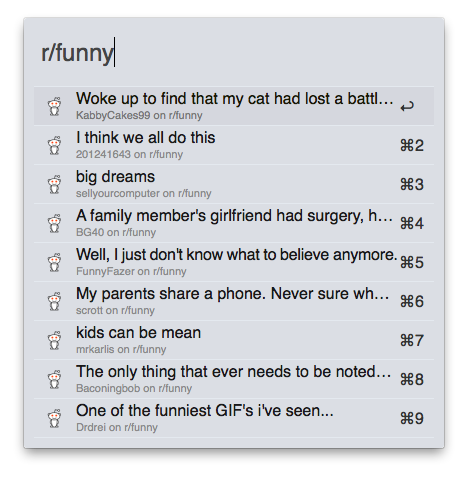Click the return arrow on the first result
Image resolution: width=468 pixels, height=478 pixels.
click(x=407, y=106)
